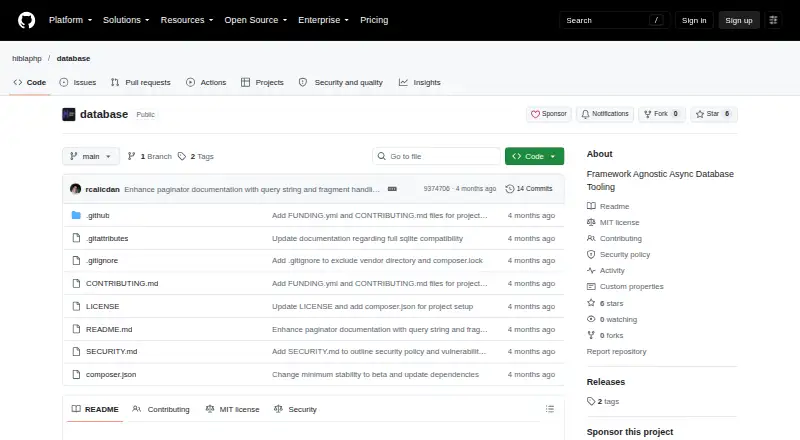This screenshot has width=800, height=440.
Task: Click the Star button
Action: click(714, 114)
